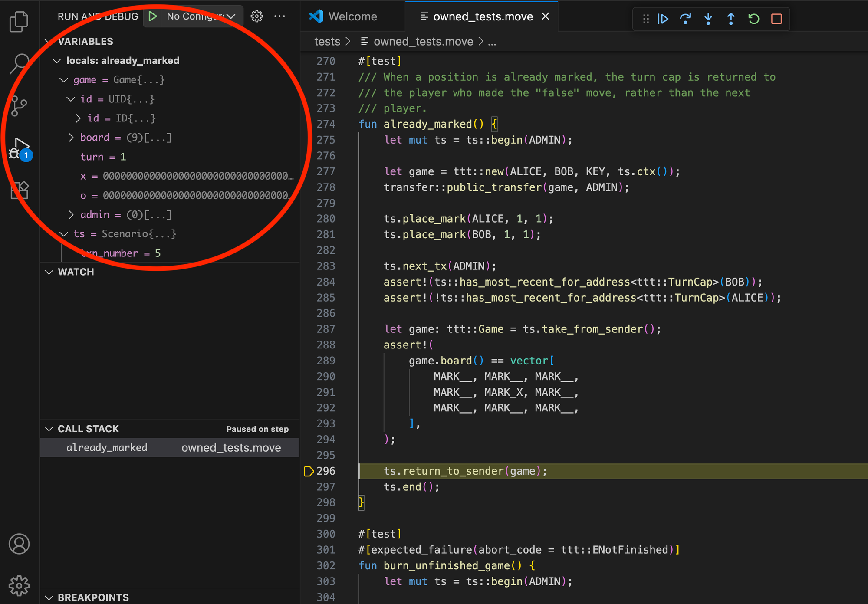Click the Continue debug button
Screen dimensions: 868x604
(663, 19)
